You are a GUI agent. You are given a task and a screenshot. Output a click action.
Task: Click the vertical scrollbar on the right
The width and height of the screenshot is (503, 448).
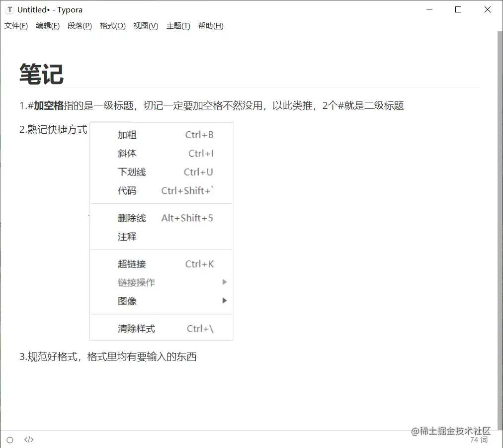point(500,230)
